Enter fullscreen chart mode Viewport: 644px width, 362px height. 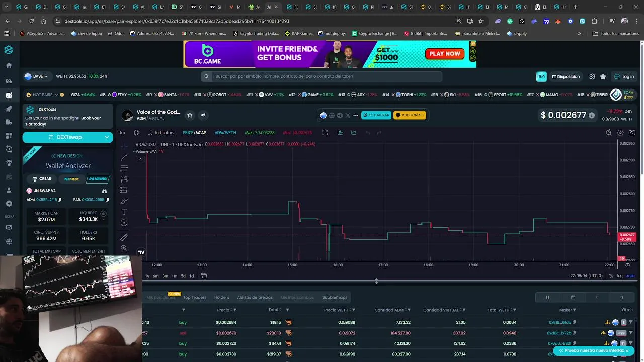click(x=325, y=133)
